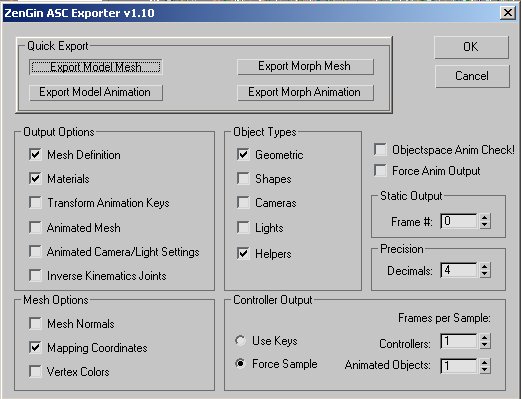Screen dimensions: 522x399
Task: Enable Animated Mesh output
Action: tap(35, 228)
